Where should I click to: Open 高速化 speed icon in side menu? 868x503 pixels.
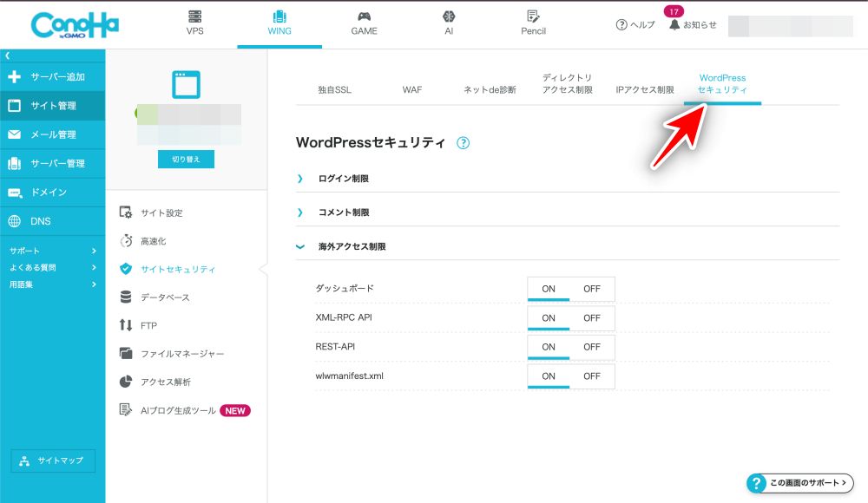coord(126,240)
